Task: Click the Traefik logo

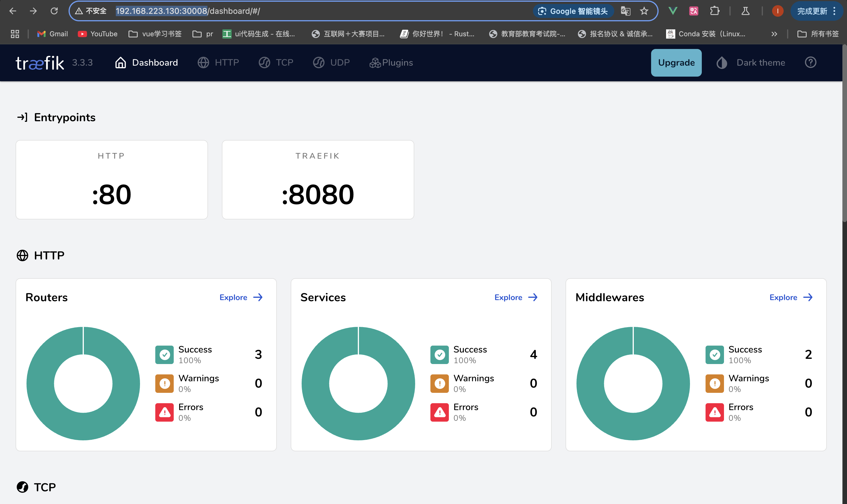Action: point(40,62)
